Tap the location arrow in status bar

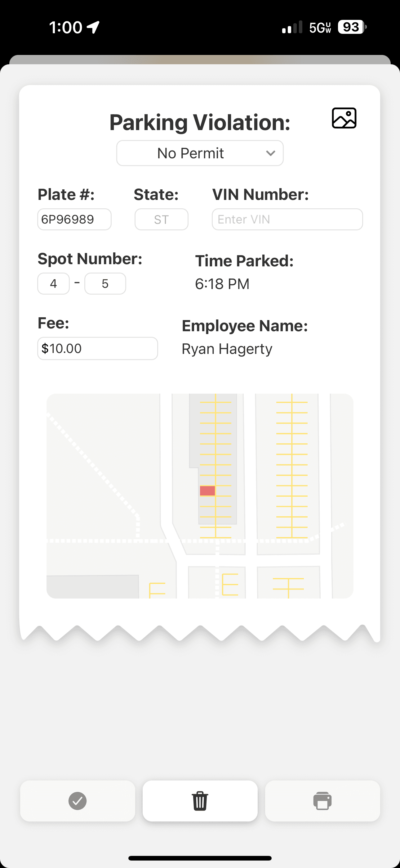pos(93,27)
